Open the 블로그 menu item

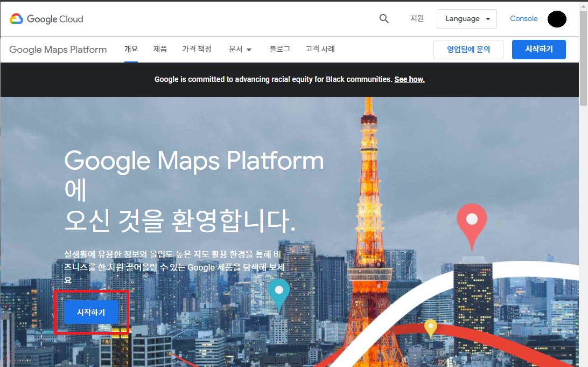(280, 49)
